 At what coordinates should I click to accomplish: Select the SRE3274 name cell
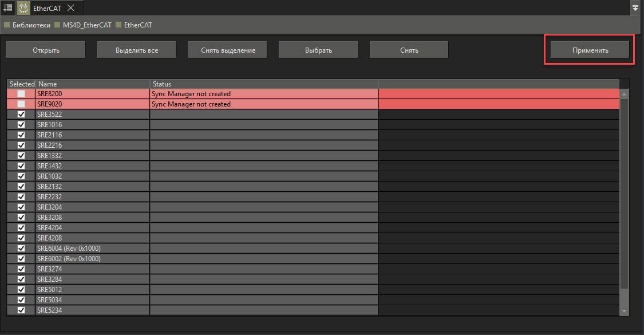click(93, 269)
